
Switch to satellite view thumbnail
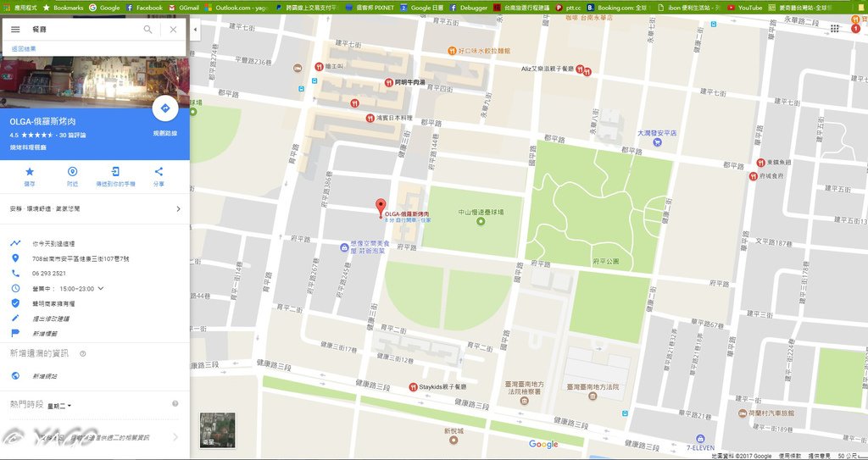tap(217, 430)
